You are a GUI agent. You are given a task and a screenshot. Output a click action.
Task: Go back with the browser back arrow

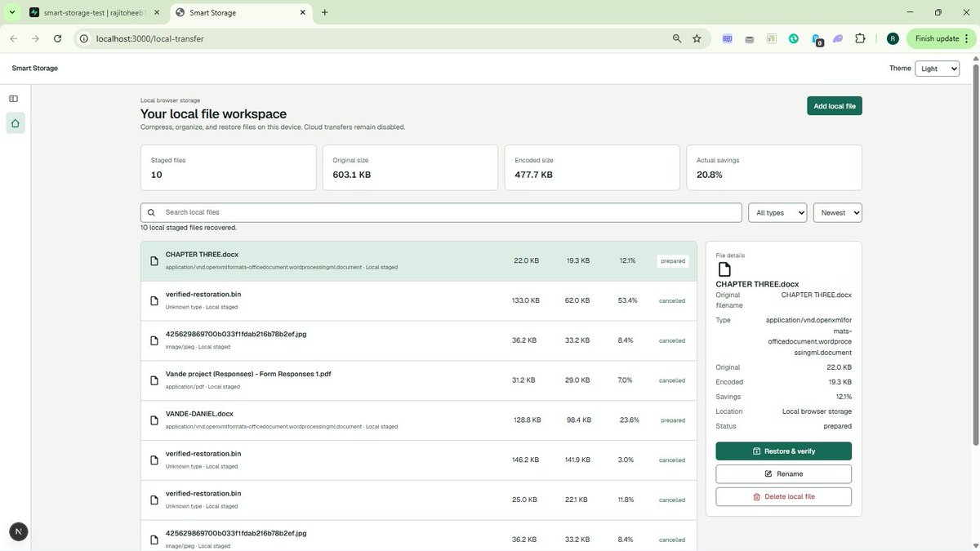14,38
